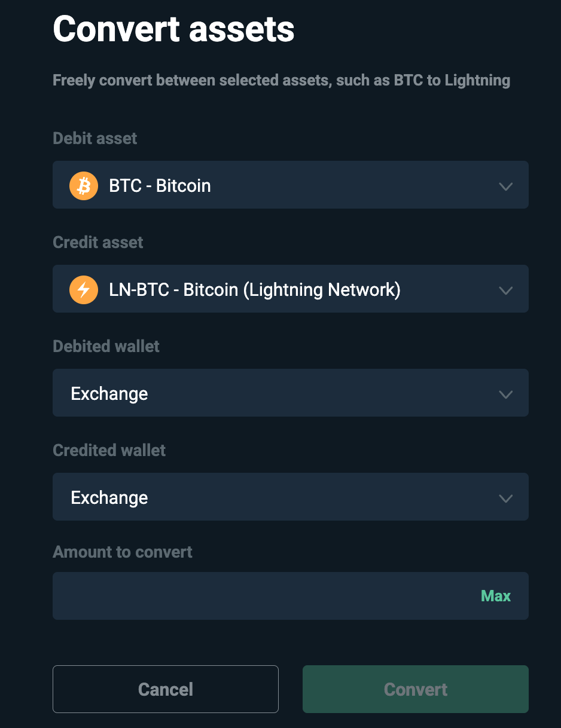Image resolution: width=561 pixels, height=728 pixels.
Task: Click the green Max link
Action: point(496,596)
